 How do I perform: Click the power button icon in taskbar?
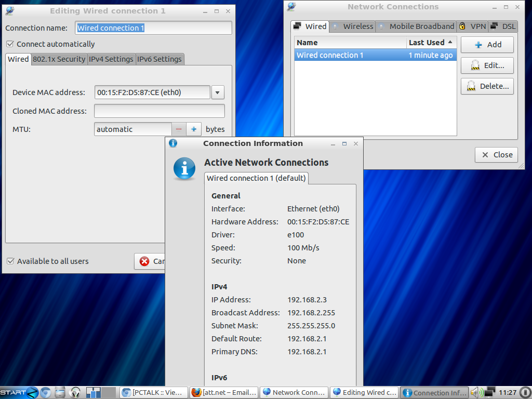coord(525,392)
